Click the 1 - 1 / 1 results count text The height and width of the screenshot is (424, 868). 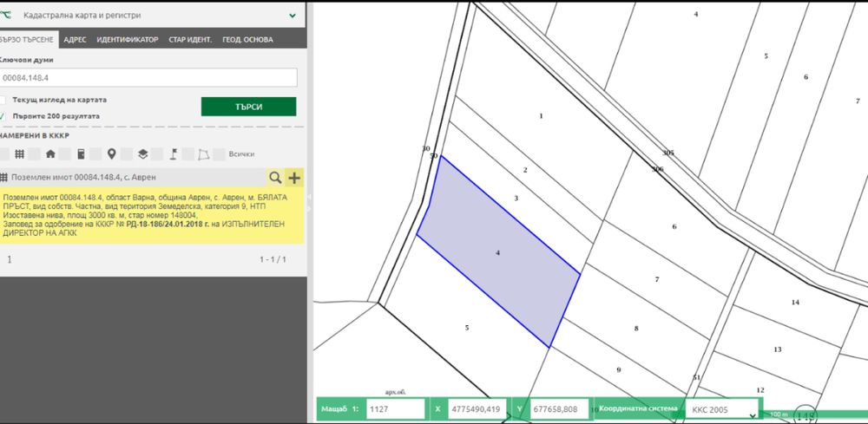click(273, 259)
